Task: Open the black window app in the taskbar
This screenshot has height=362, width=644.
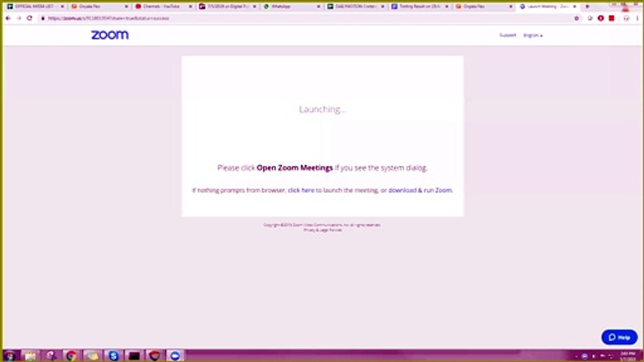Action: pyautogui.click(x=134, y=356)
